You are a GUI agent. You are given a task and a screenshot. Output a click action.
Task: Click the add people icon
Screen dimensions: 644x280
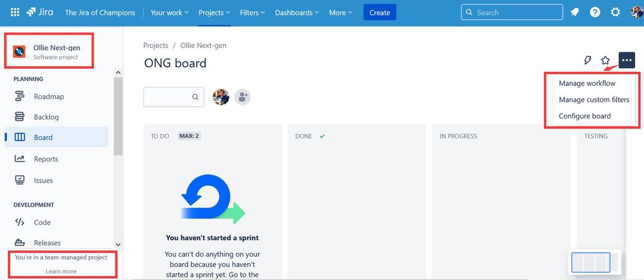[243, 97]
